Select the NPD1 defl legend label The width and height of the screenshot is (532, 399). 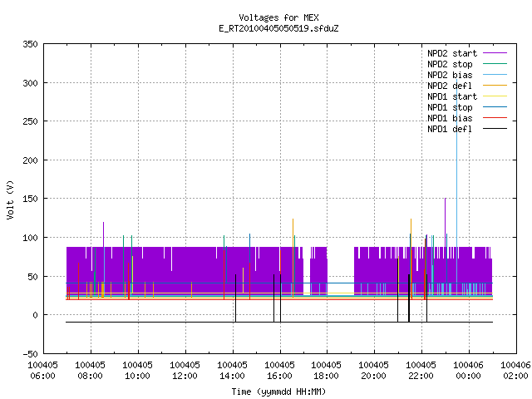(x=450, y=129)
